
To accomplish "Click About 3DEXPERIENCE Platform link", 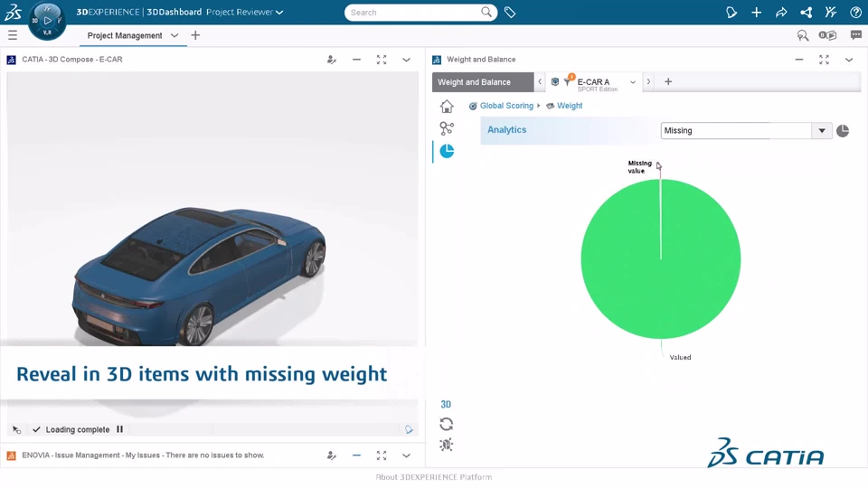I will (434, 477).
